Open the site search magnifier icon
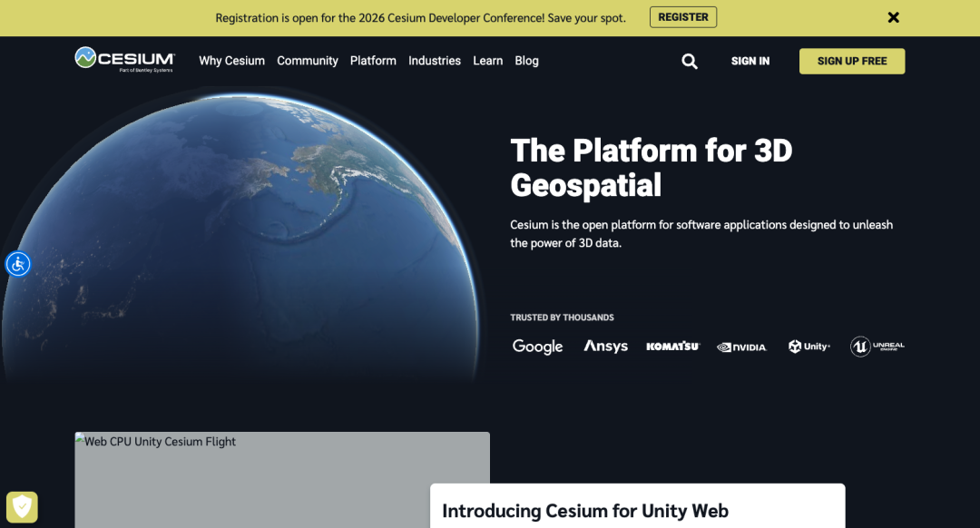Screen dimensions: 980x528 pos(690,61)
